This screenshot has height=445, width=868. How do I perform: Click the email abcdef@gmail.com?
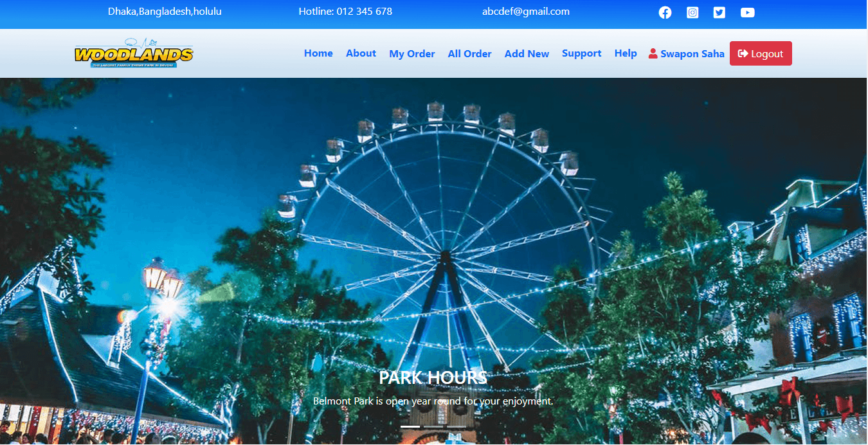tap(526, 12)
